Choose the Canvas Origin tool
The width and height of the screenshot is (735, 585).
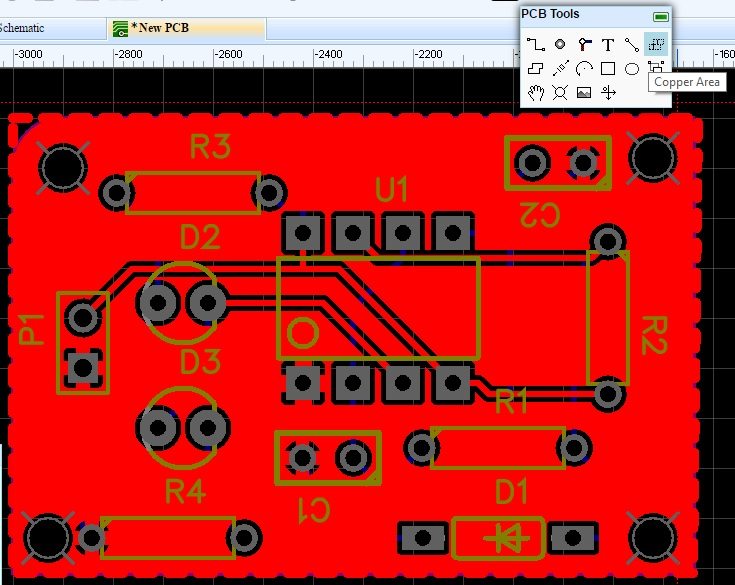coord(608,93)
